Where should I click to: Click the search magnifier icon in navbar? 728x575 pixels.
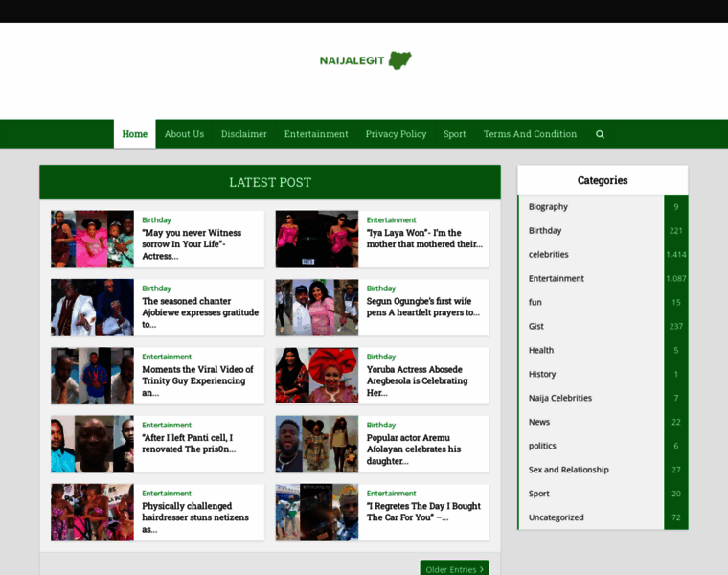(x=600, y=134)
